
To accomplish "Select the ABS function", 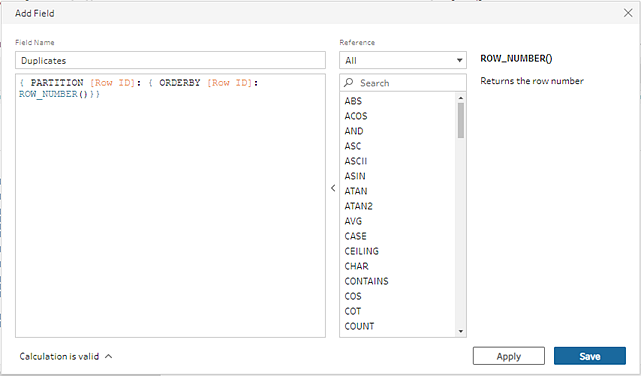I will [x=353, y=101].
